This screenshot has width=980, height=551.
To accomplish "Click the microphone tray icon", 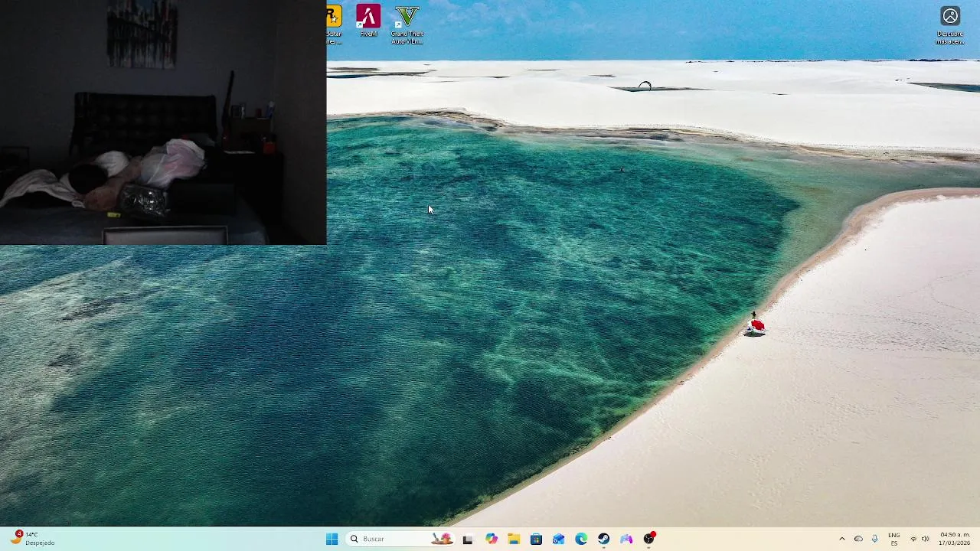I will tap(874, 539).
